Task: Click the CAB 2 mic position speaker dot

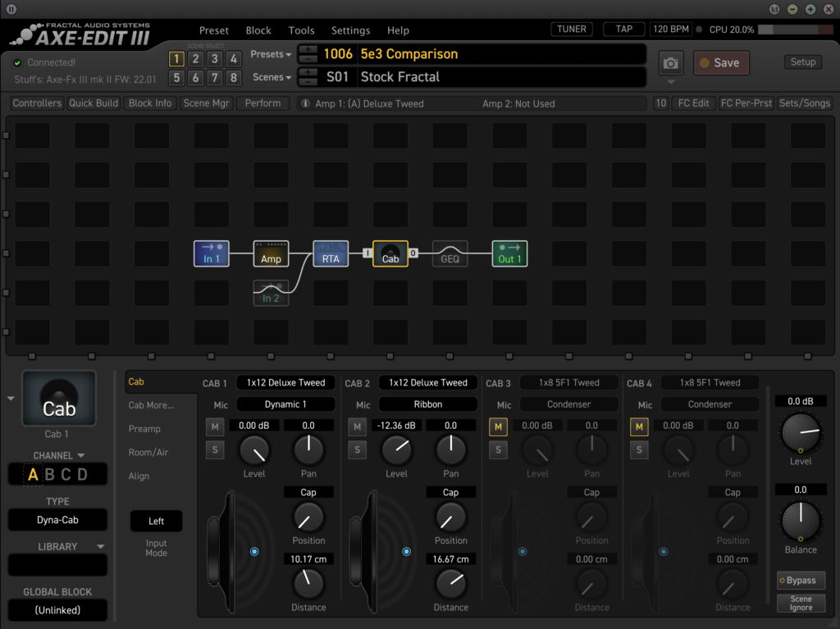Action: [x=407, y=551]
